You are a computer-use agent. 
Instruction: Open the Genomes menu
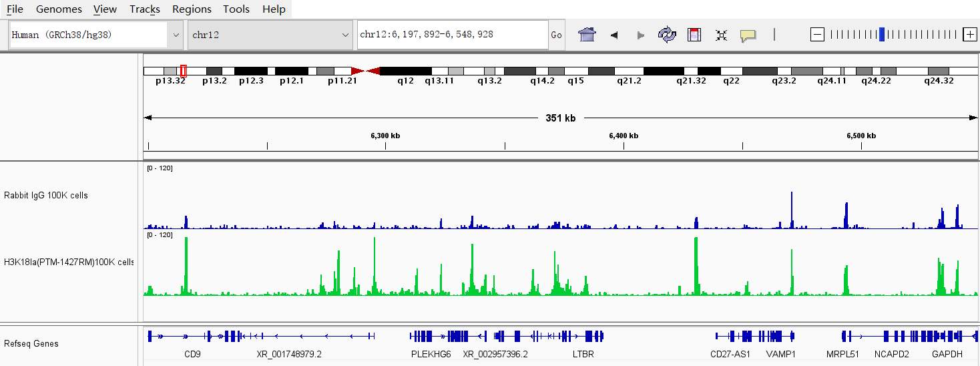coord(59,9)
